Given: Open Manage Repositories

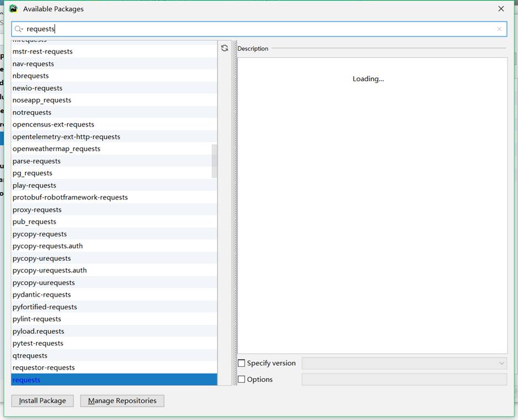Looking at the screenshot, I should pyautogui.click(x=122, y=401).
